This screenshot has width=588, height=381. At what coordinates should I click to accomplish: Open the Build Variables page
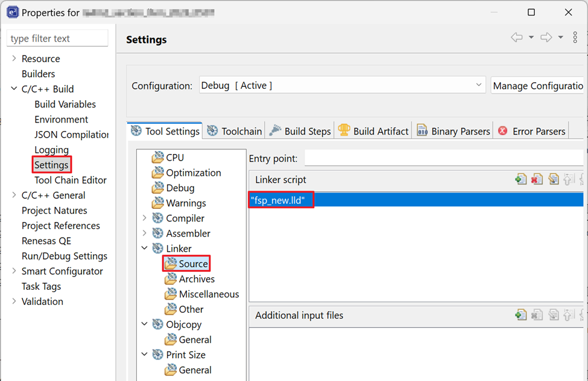(x=65, y=104)
